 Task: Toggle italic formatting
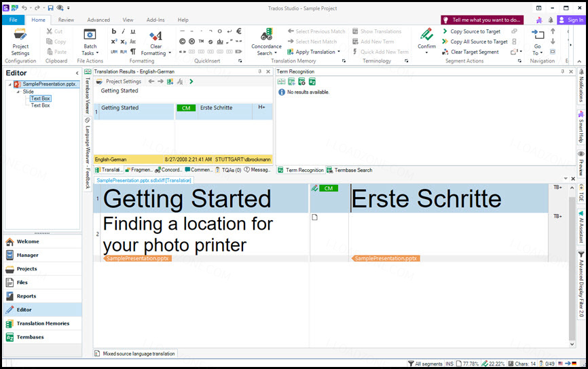pos(124,31)
